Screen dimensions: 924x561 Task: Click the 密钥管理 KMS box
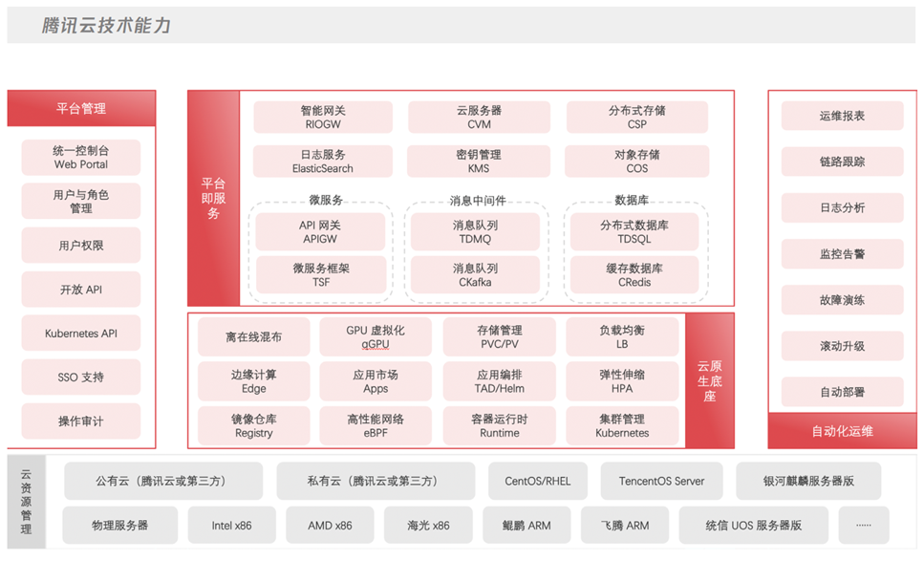[479, 162]
